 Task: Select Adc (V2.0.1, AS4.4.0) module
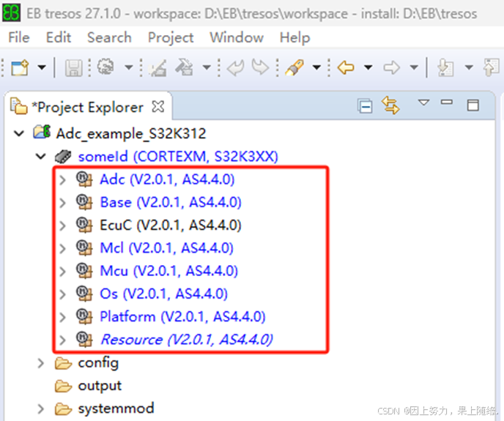(167, 179)
